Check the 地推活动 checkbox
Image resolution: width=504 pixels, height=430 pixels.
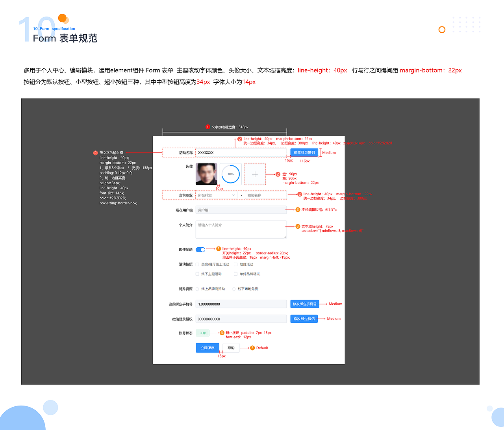point(235,265)
